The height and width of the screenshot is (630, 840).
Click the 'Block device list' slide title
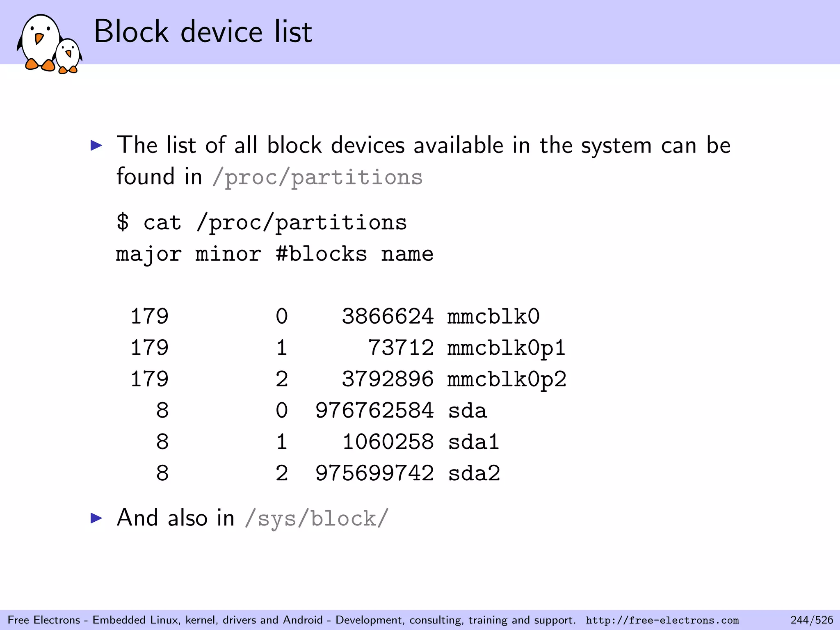pos(203,32)
